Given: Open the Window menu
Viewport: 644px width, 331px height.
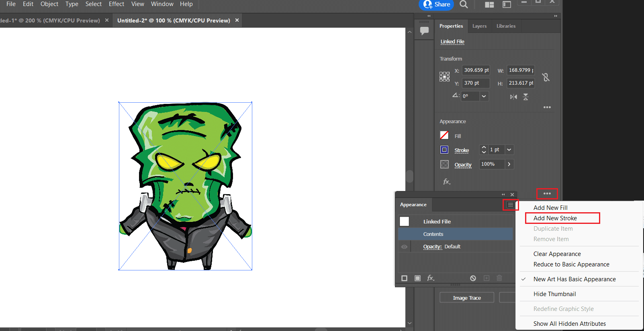Looking at the screenshot, I should click(162, 4).
